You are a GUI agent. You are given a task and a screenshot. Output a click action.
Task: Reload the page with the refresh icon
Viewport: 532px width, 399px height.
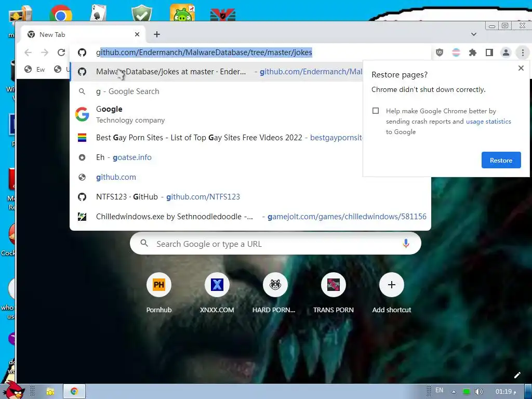click(x=61, y=52)
